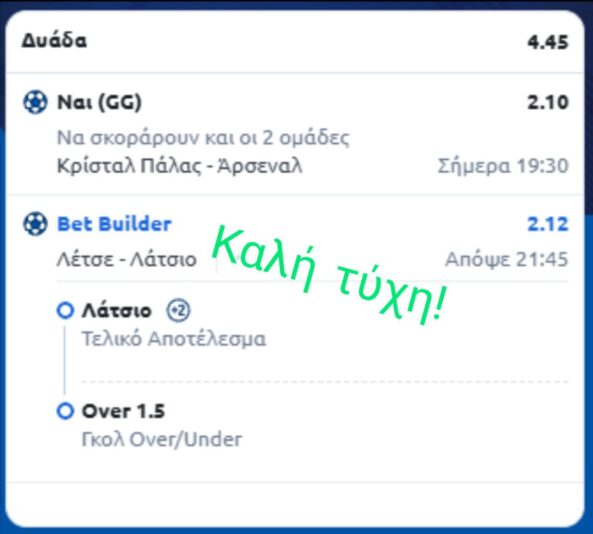Open the Bet Builder label
593x534 pixels.
tap(114, 224)
